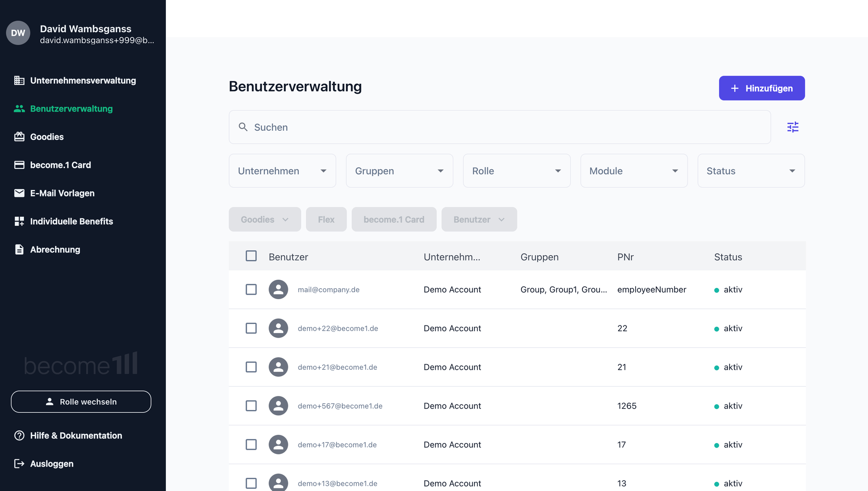
Task: Click the Abrechnung document icon
Action: tap(19, 249)
